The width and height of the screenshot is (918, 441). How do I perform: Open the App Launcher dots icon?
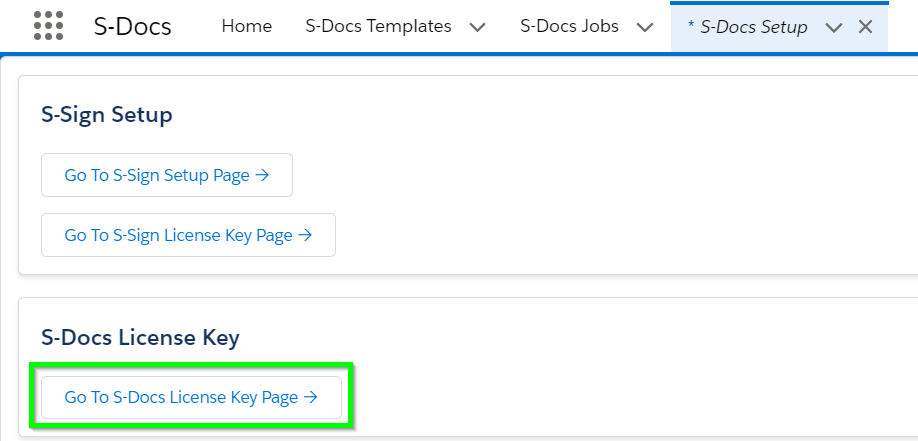49,26
